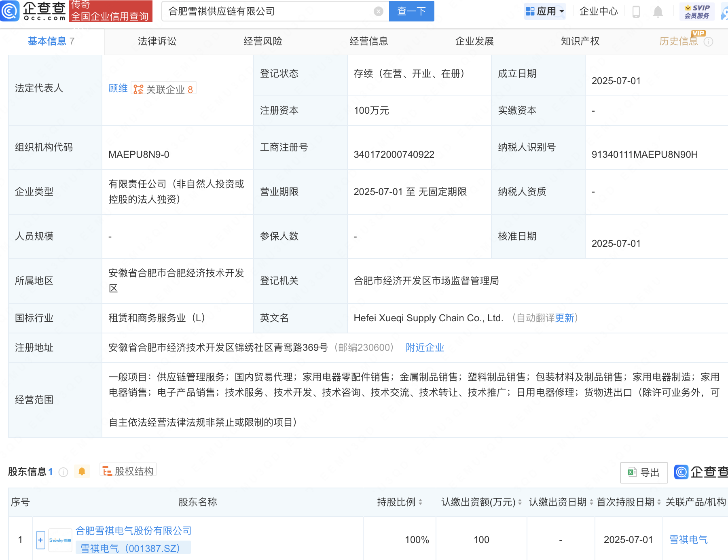Screen dimensions: 728x560
Task: Click the 查一下 search button
Action: [411, 11]
